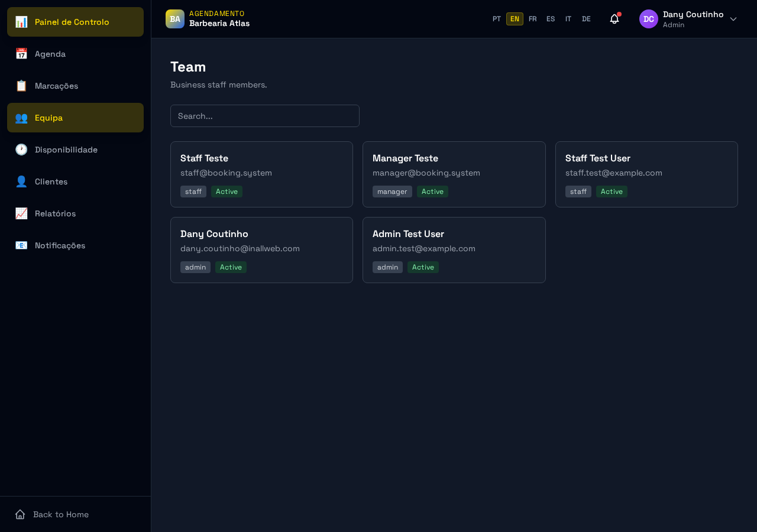Open the Clientes person icon
Image resolution: width=757 pixels, height=532 pixels.
(x=21, y=181)
